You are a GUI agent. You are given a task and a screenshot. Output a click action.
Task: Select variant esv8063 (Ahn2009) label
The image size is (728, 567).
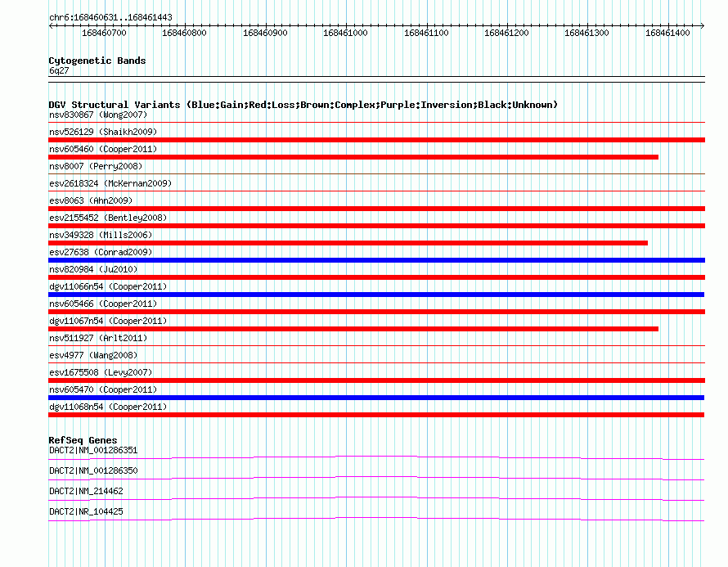pyautogui.click(x=91, y=200)
